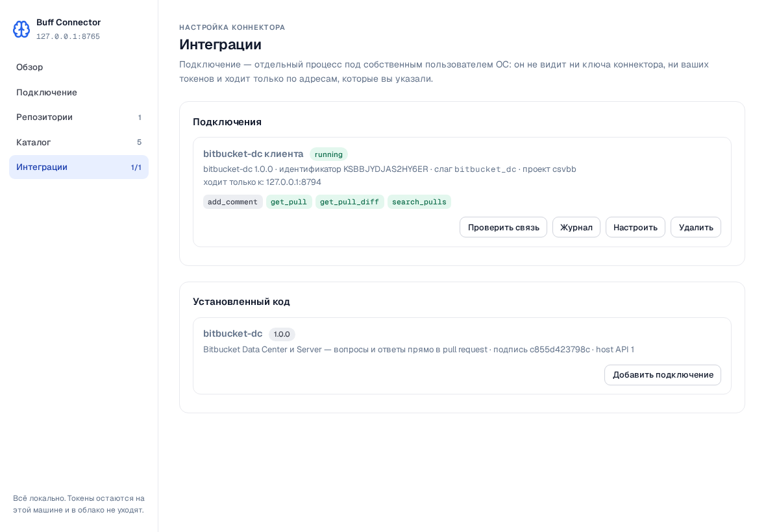This screenshot has width=766, height=532.
Task: Click the get_pull tool tag
Action: 289,202
